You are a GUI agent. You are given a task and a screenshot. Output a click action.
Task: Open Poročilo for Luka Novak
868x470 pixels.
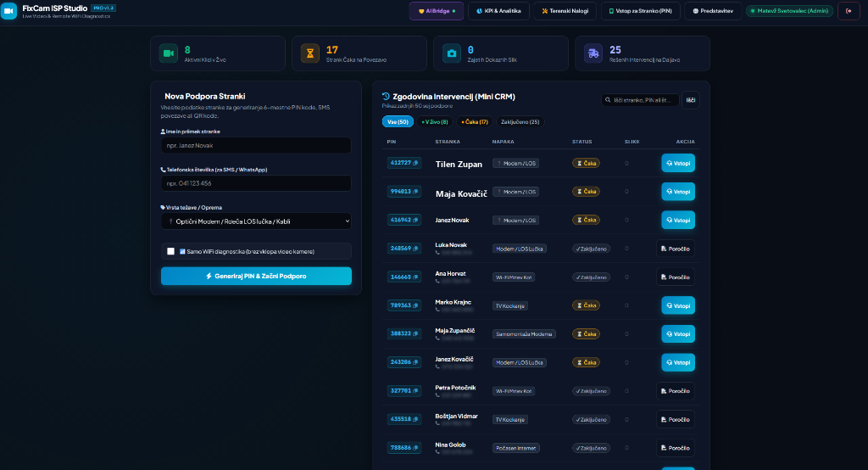click(676, 249)
